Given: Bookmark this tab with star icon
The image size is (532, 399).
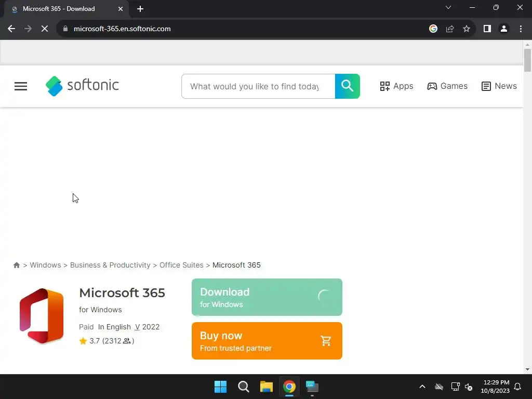Looking at the screenshot, I should pyautogui.click(x=467, y=29).
